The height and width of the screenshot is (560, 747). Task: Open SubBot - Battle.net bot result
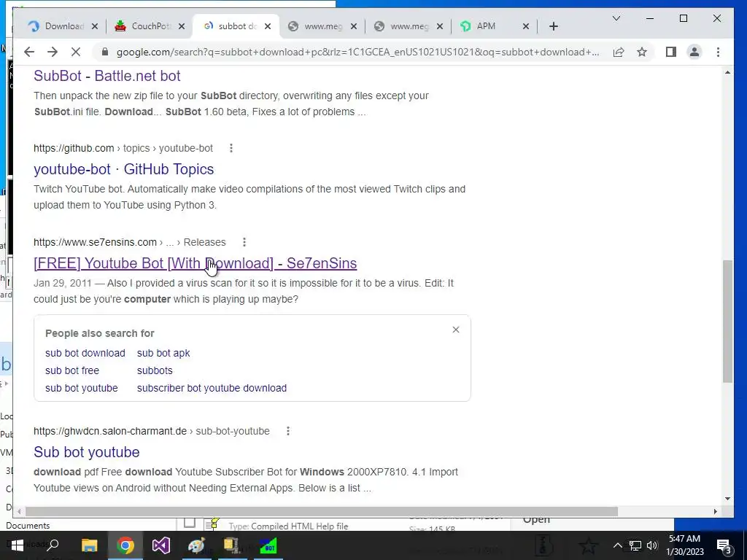pos(107,76)
